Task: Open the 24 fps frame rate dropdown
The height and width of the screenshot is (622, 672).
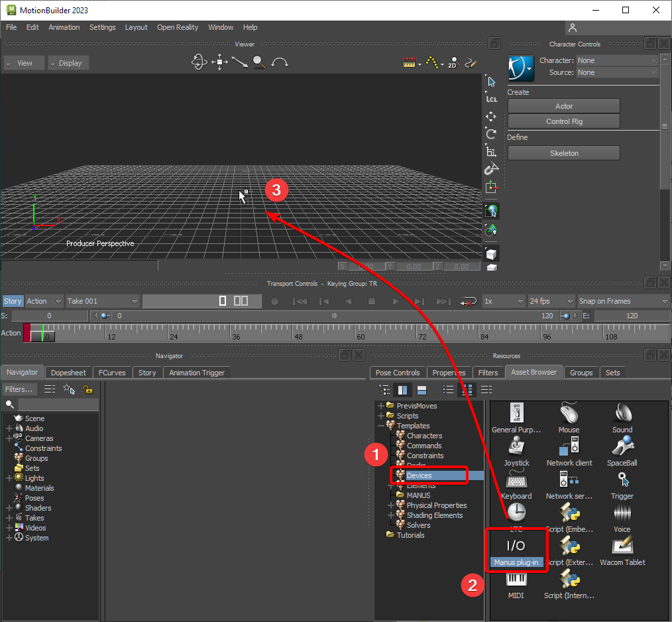Action: coord(551,301)
